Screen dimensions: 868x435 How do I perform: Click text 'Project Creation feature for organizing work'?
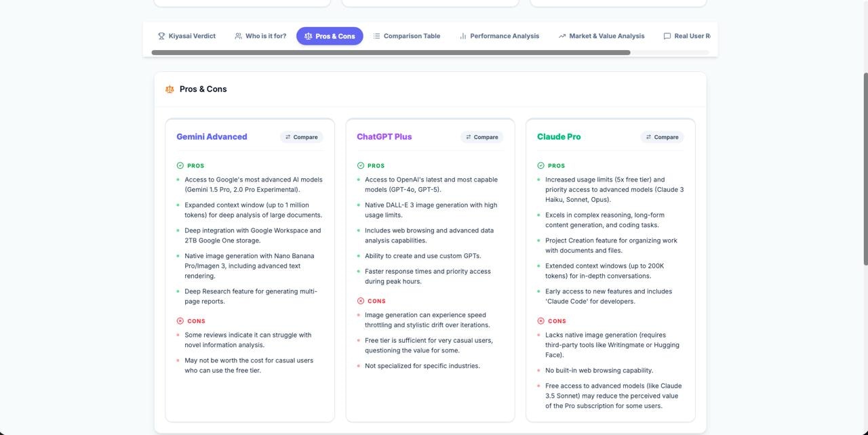(x=612, y=241)
